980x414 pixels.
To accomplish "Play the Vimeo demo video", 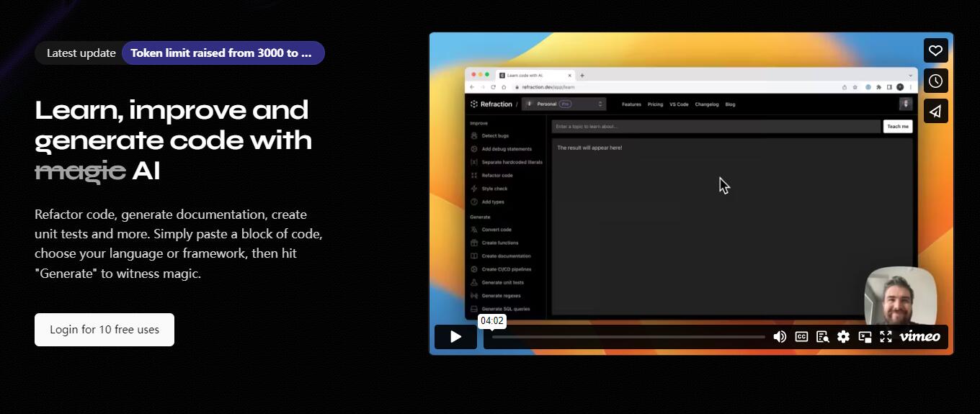I will (455, 337).
